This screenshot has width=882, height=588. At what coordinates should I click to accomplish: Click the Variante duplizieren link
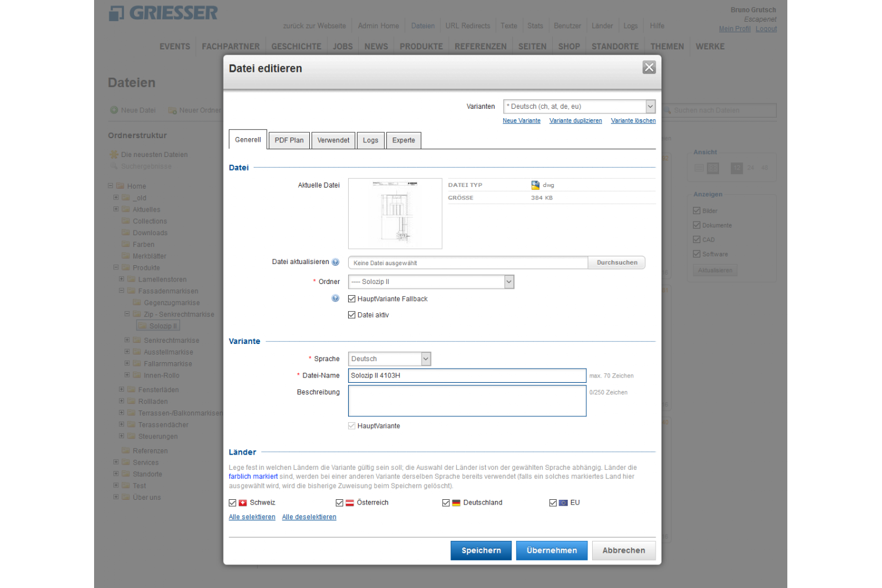(x=575, y=121)
